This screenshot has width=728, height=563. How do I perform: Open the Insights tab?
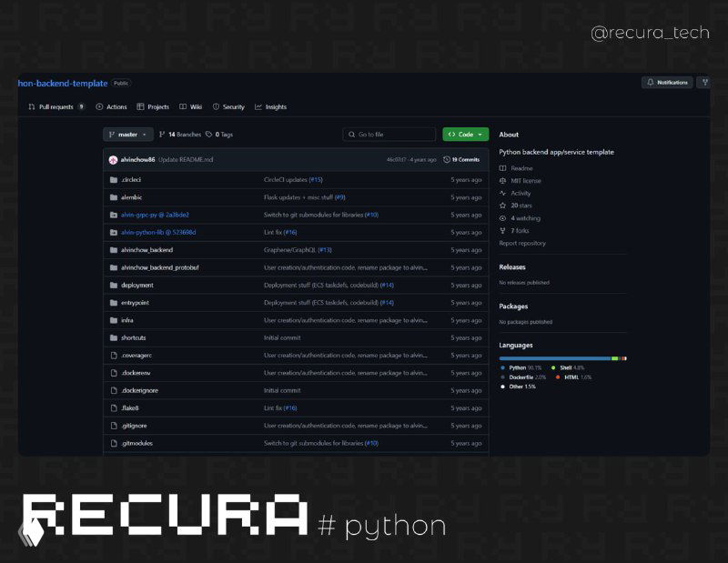click(x=270, y=106)
